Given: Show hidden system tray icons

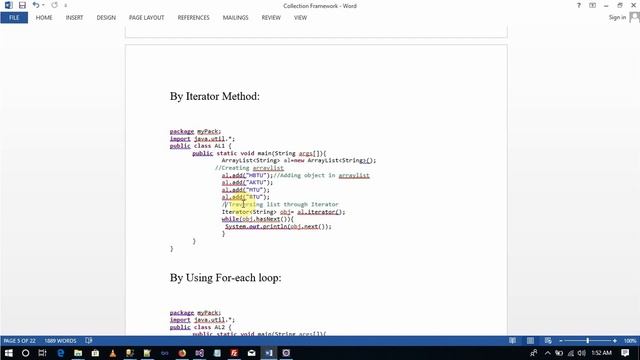Looking at the screenshot, I should click(x=547, y=353).
